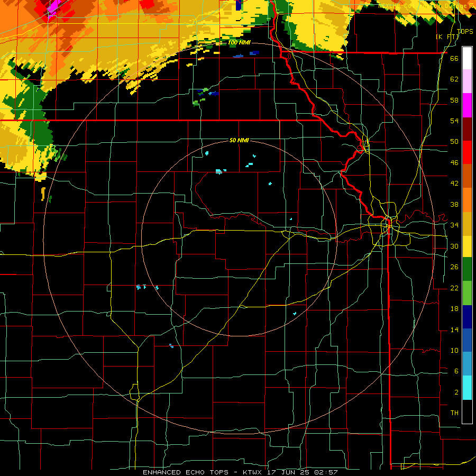This screenshot has width=476, height=476.
Task: Click the white swatch in the legend
Action: 467,58
